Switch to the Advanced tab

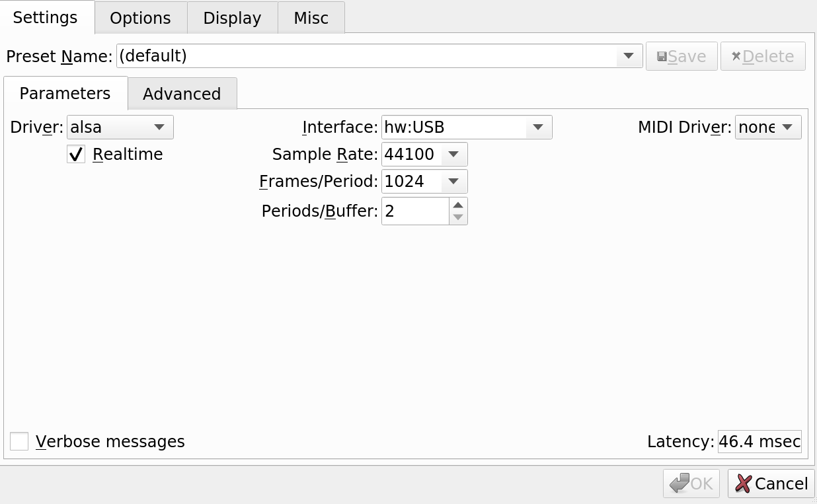click(x=182, y=94)
